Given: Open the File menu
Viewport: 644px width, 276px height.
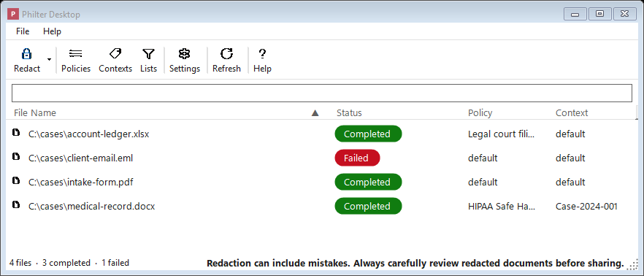Looking at the screenshot, I should [x=23, y=31].
